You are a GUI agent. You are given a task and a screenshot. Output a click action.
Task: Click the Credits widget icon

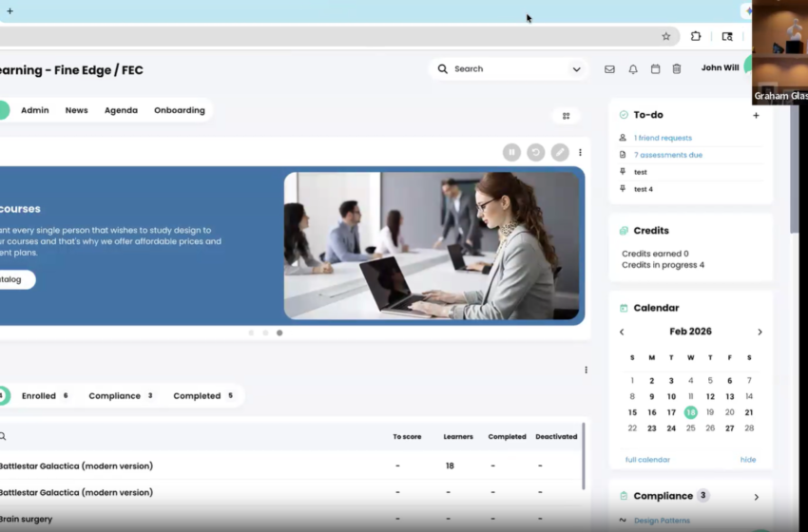click(624, 231)
